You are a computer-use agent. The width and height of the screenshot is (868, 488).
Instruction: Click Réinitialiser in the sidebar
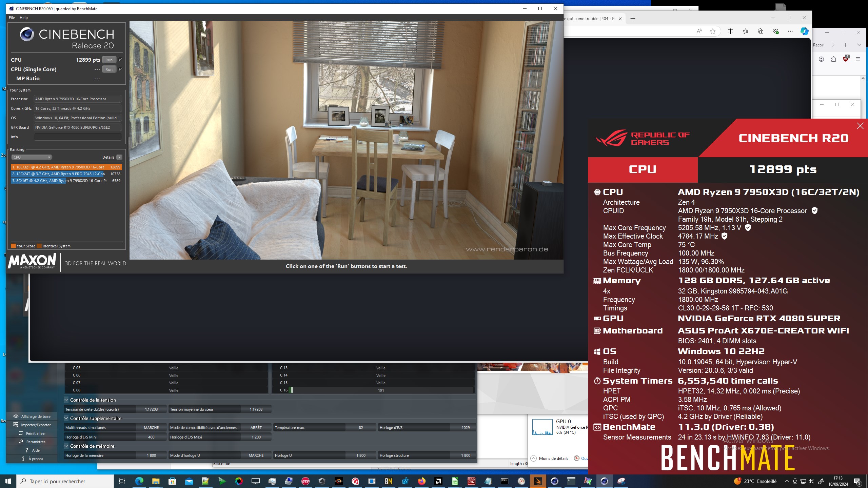pos(32,433)
